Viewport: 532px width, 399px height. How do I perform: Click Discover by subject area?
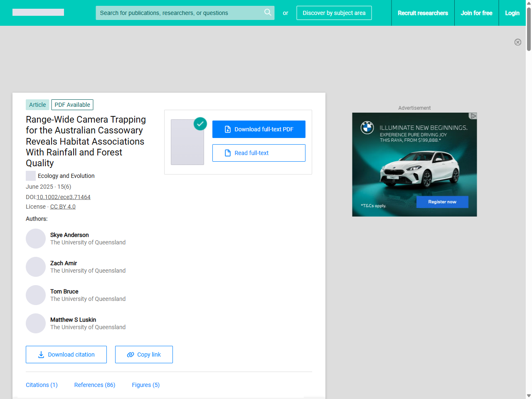tap(334, 13)
